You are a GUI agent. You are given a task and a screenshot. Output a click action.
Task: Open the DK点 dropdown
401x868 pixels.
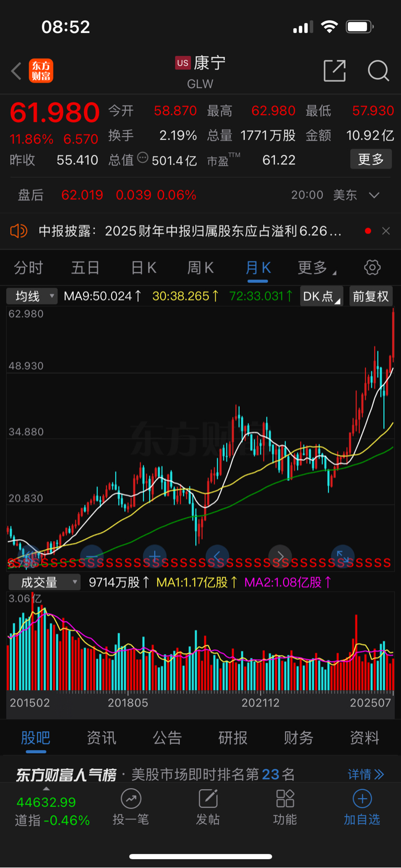[322, 296]
